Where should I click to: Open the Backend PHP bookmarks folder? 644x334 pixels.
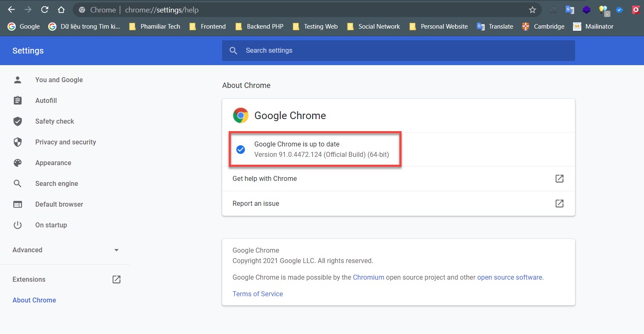[x=260, y=27]
